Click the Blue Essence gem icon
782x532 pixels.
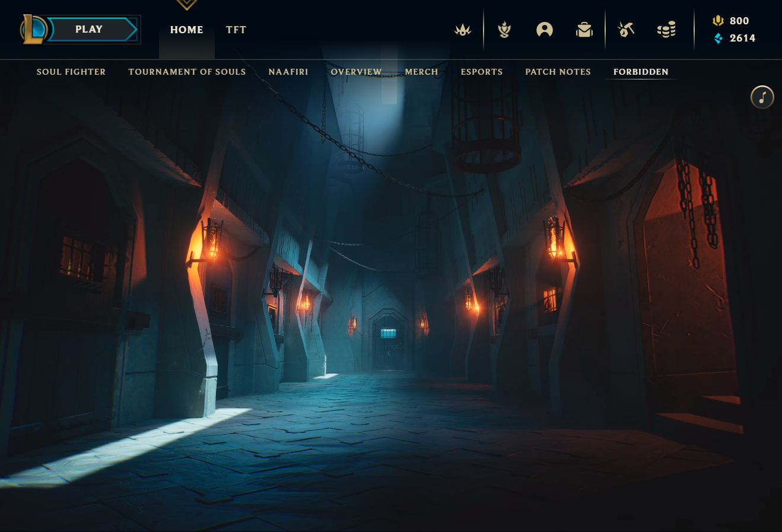coord(719,38)
